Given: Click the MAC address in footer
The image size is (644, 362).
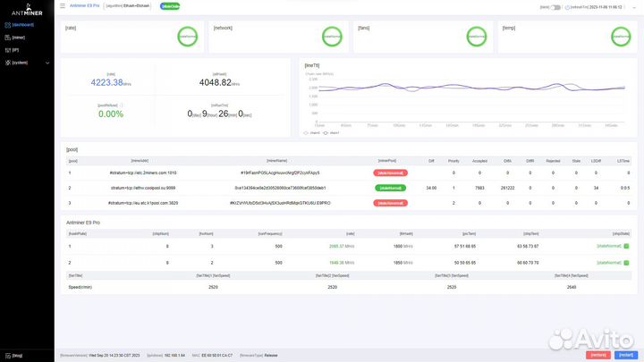Looking at the screenshot, I should [x=216, y=356].
